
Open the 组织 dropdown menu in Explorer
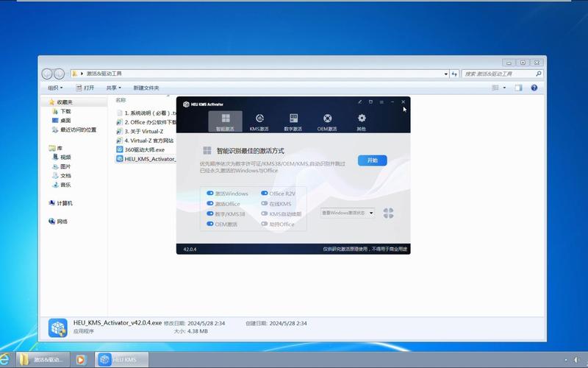(55, 88)
